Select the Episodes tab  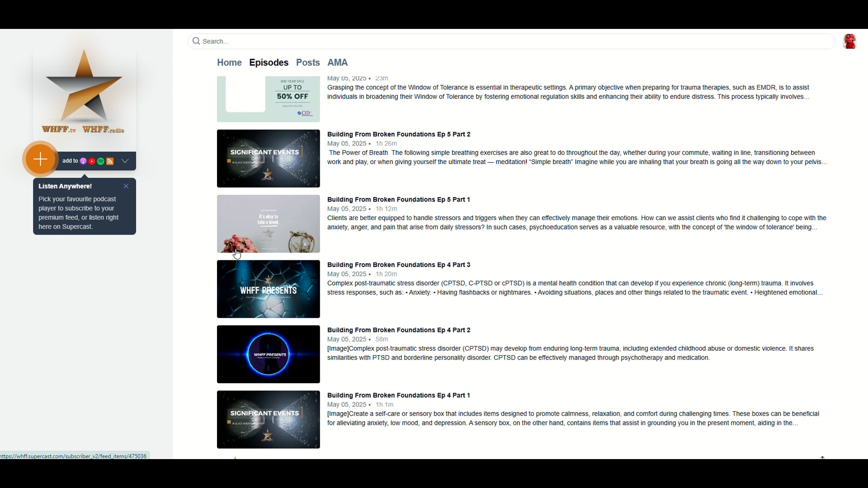pyautogui.click(x=269, y=62)
